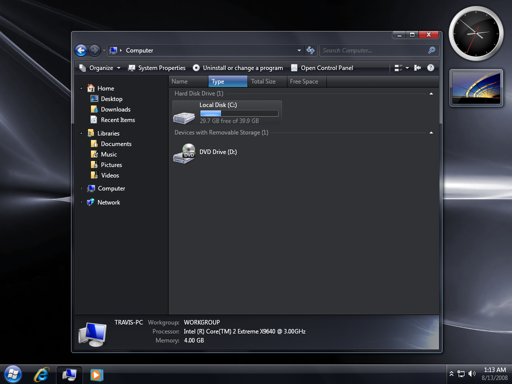
Task: Sort by Name column header
Action: tap(189, 82)
